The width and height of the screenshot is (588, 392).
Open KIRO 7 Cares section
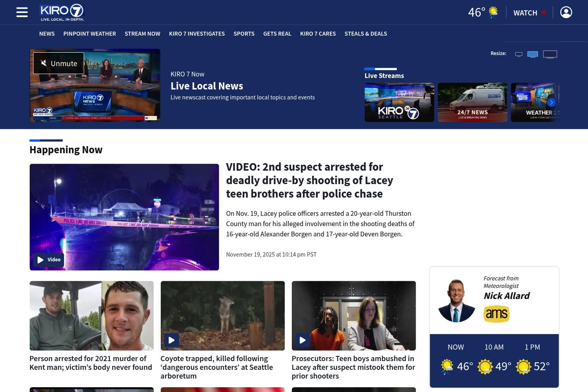click(318, 34)
